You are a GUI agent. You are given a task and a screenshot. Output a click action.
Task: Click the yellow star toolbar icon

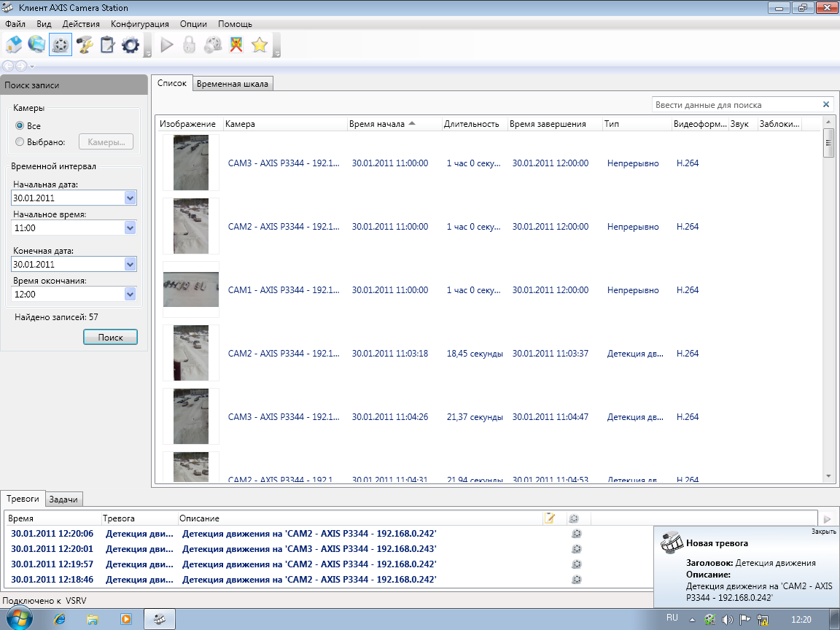[259, 45]
